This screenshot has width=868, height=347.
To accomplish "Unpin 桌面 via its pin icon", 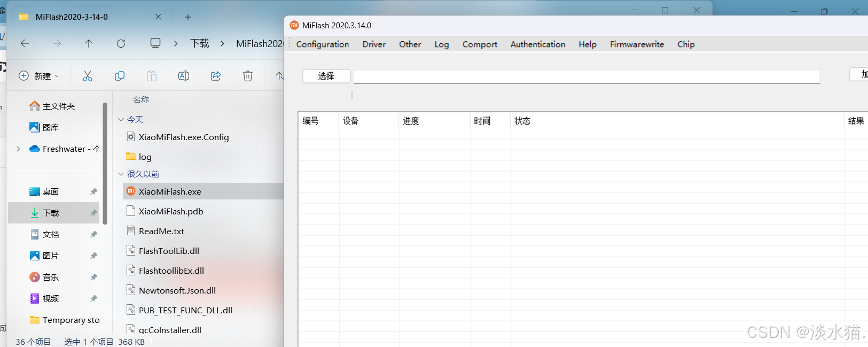I will pyautogui.click(x=93, y=191).
